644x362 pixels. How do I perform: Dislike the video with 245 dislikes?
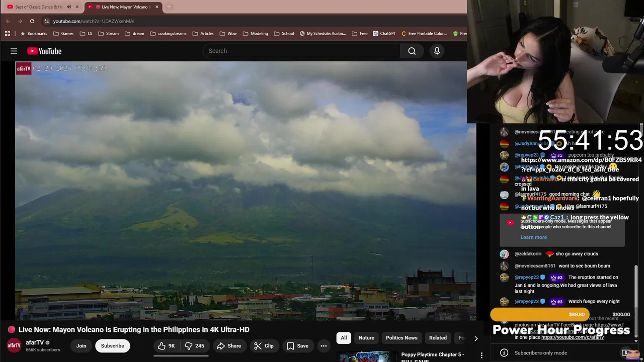pos(194,346)
